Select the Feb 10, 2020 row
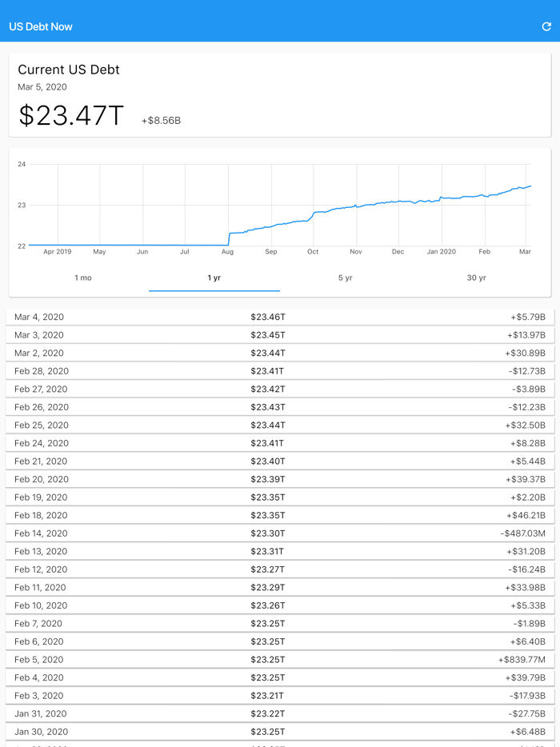Viewport: 560px width, 747px height. pos(280,605)
